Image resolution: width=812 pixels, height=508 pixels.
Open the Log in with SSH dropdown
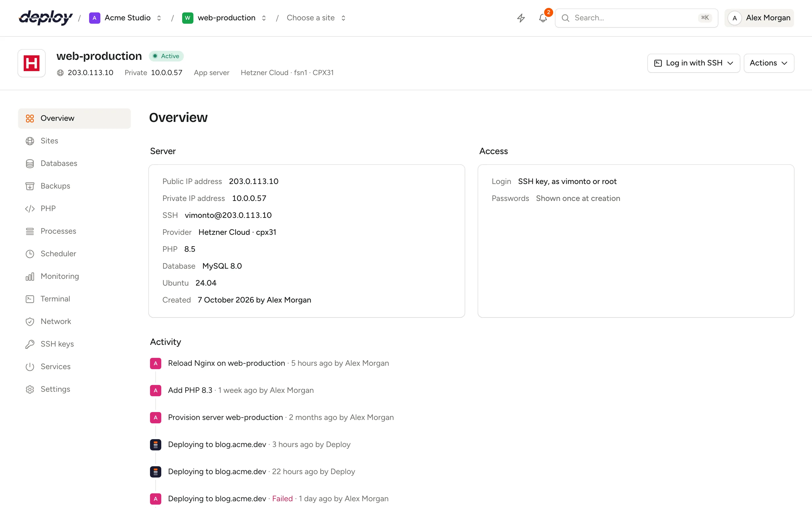694,63
